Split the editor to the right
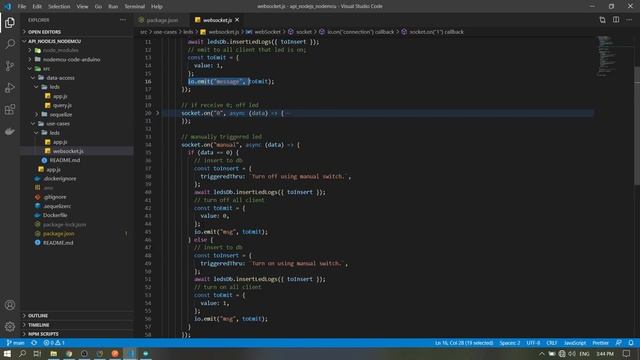640x360 pixels. pyautogui.click(x=616, y=20)
